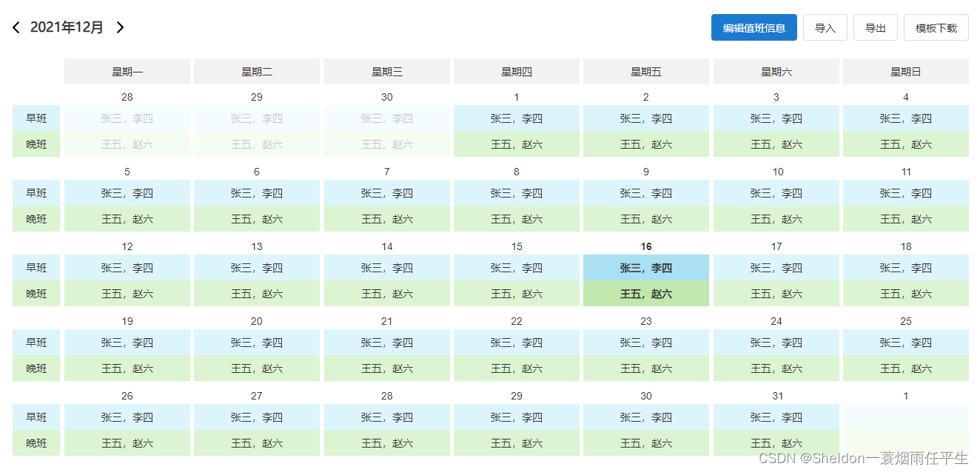This screenshot has width=980, height=472.
Task: Click the greyed-out morning shift for November 28
Action: 127,118
